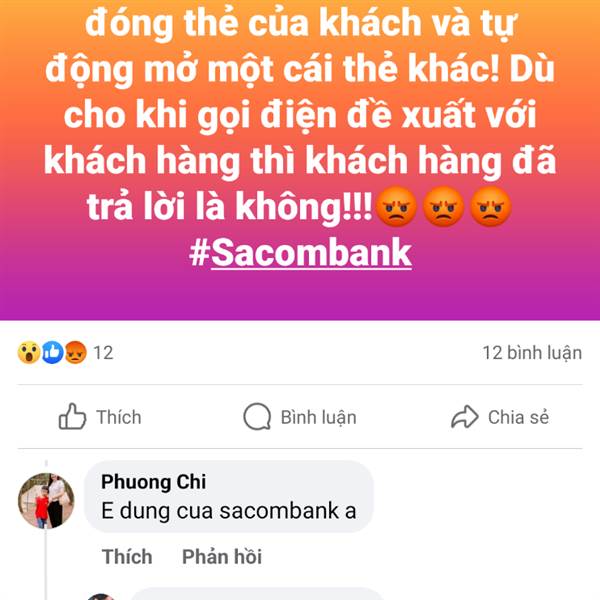600x600 pixels.
Task: Tap the Chia sẻ share arrow icon
Action: (465, 417)
